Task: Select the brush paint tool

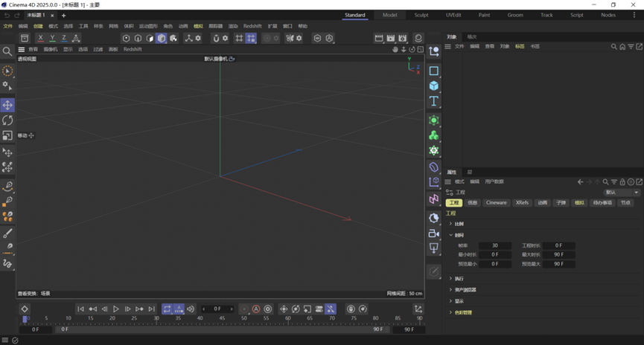Action: pos(7,233)
